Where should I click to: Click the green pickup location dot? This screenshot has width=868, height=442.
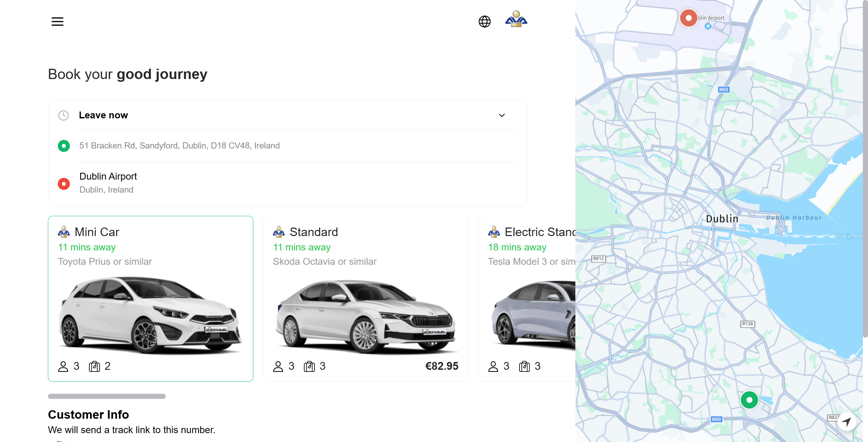point(64,146)
